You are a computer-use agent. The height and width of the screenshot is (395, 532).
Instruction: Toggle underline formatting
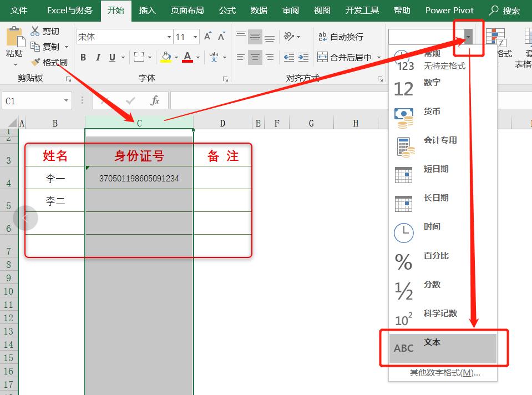(x=113, y=57)
